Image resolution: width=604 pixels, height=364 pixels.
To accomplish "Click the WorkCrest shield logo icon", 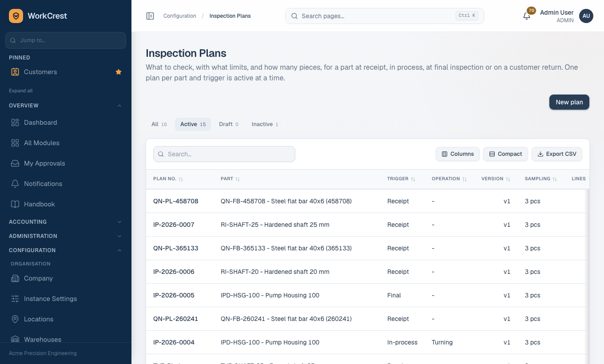I will point(16,16).
